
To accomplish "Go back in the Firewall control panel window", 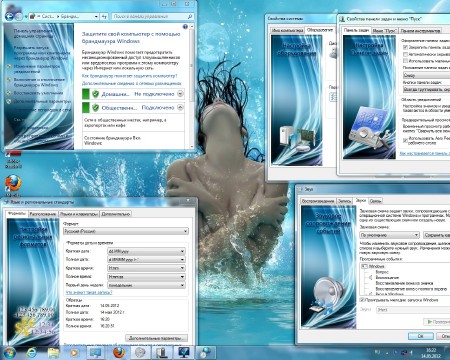I will coord(9,16).
